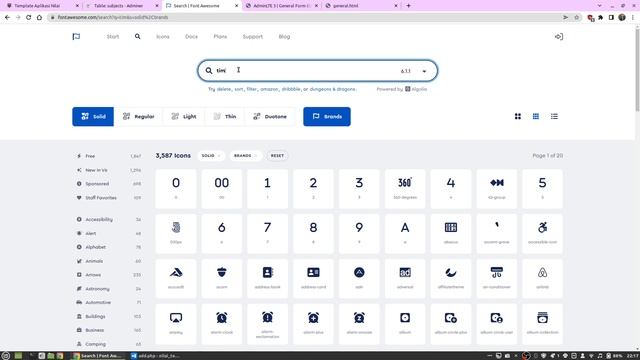Pick the air-conditioner icon
Screen dimensions: 640x360
tap(496, 278)
